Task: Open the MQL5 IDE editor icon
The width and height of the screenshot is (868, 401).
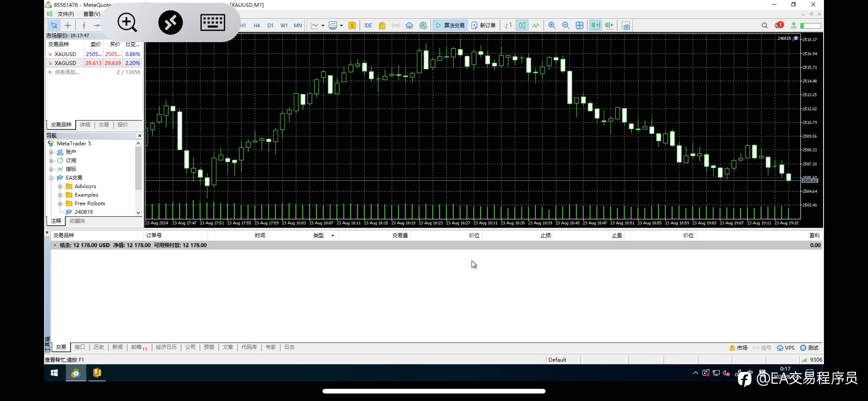Action: (x=368, y=25)
